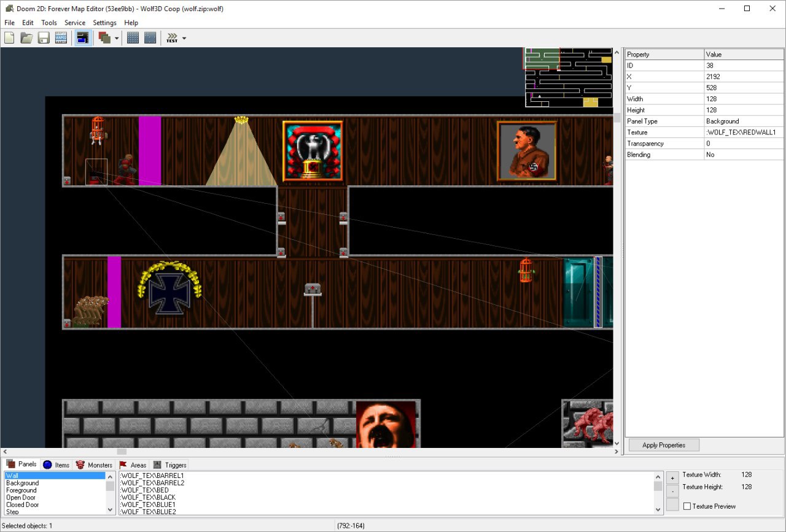Select the iron cross with wreath decoration
This screenshot has height=532, width=786.
pos(170,288)
